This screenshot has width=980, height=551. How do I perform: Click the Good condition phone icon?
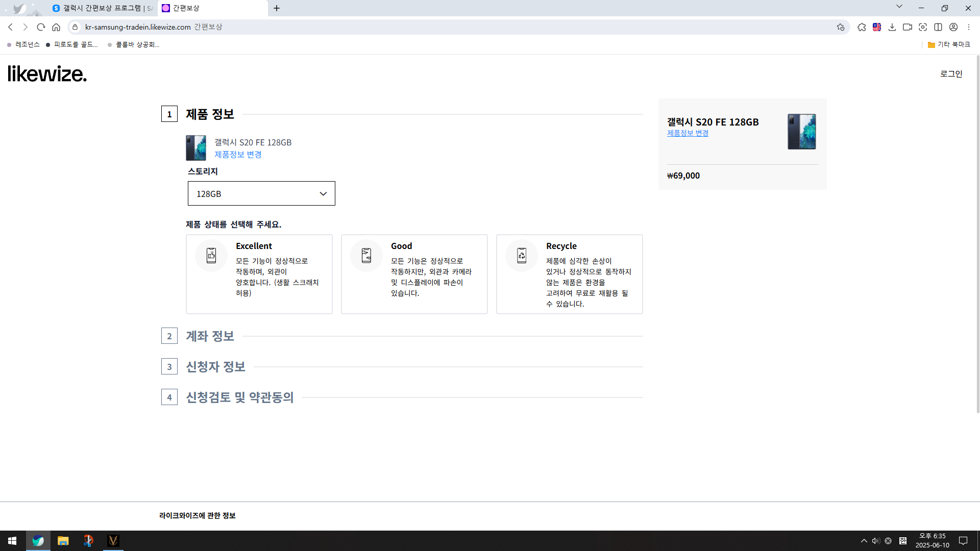[x=366, y=255]
